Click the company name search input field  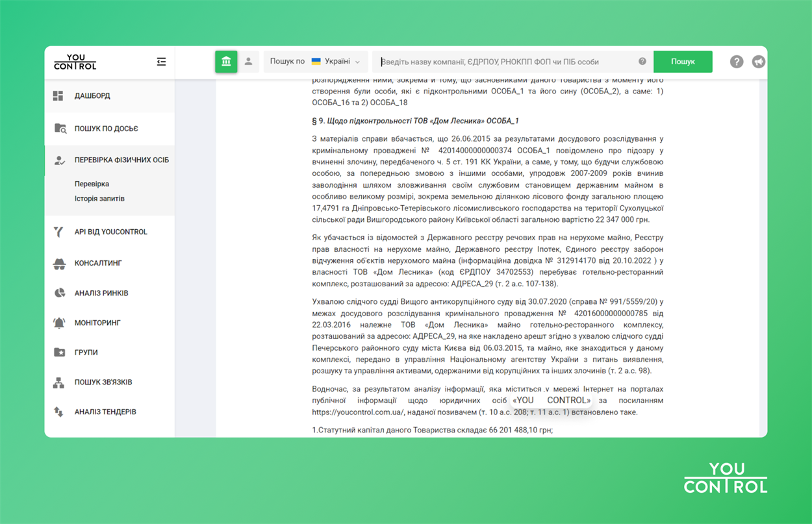[x=507, y=62]
